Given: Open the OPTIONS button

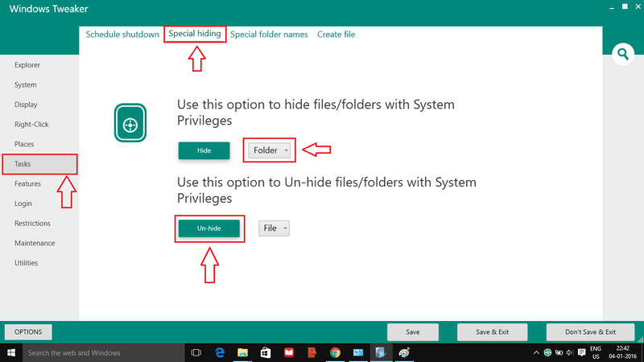Looking at the screenshot, I should (x=28, y=331).
